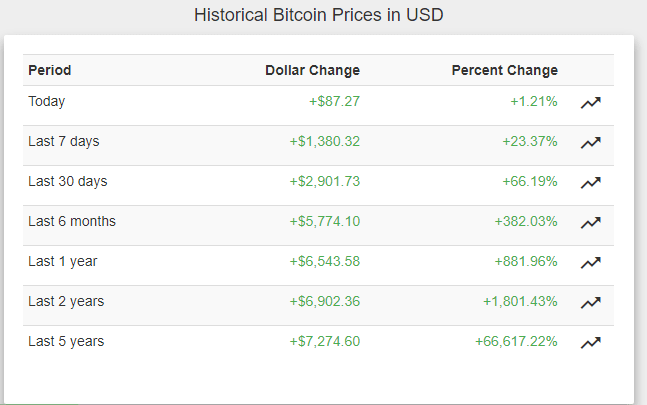
Task: Select the Last 5 years trend arrow icon
Action: pyautogui.click(x=590, y=342)
